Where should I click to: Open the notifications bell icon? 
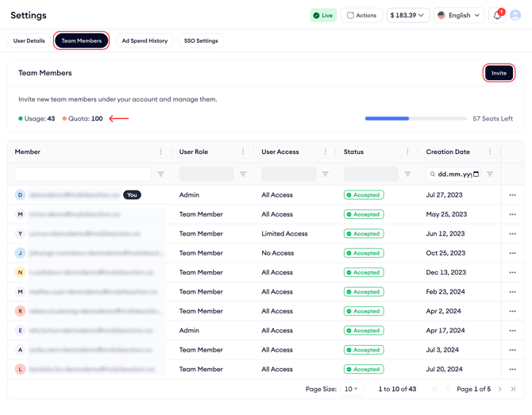point(497,15)
